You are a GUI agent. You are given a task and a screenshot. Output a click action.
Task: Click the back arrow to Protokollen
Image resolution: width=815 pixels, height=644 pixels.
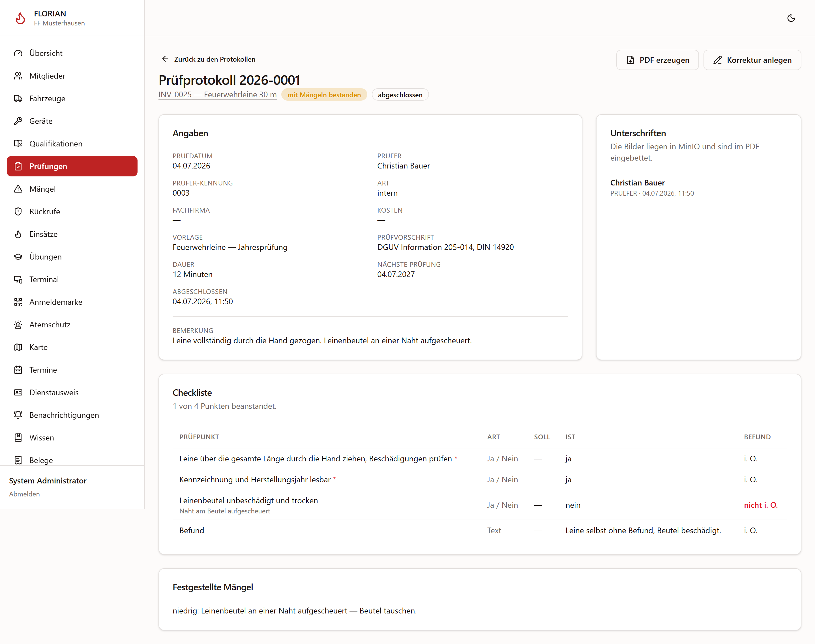165,59
